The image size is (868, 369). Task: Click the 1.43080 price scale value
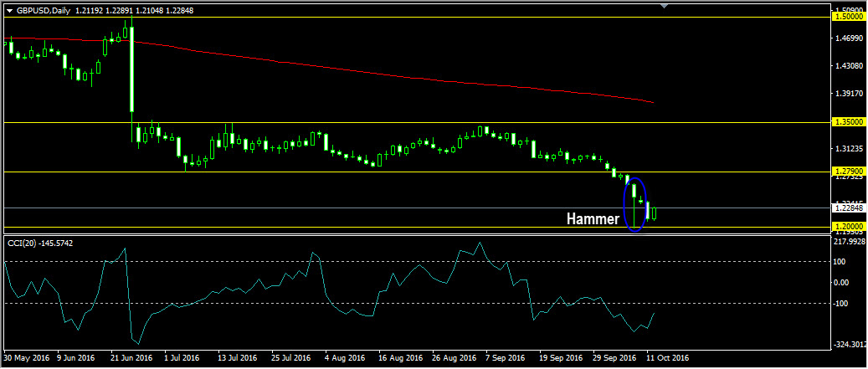point(850,66)
